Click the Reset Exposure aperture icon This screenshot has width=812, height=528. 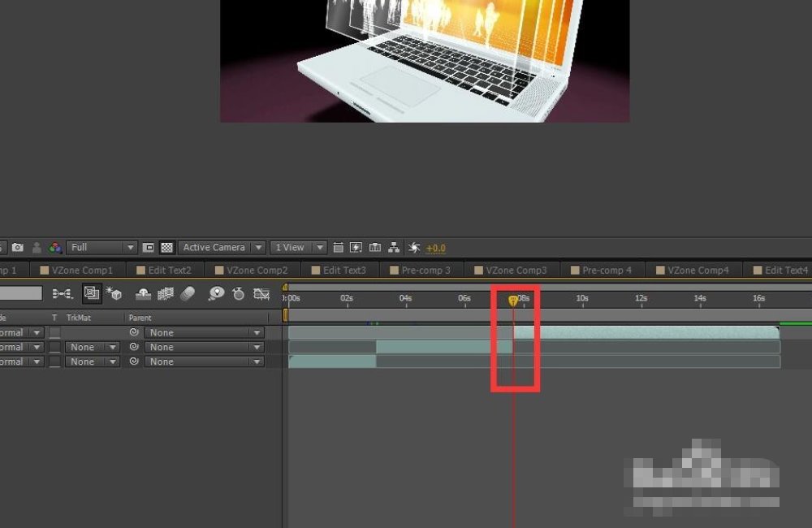tap(415, 248)
